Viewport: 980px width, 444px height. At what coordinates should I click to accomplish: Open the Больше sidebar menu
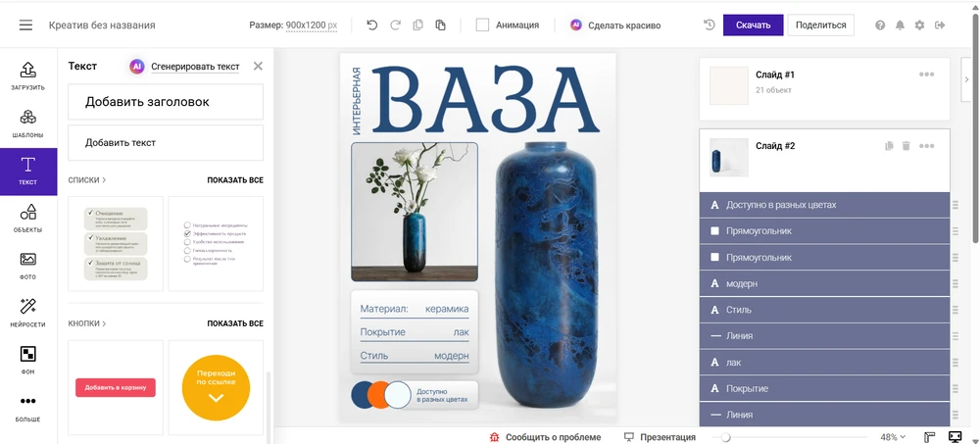[x=28, y=408]
